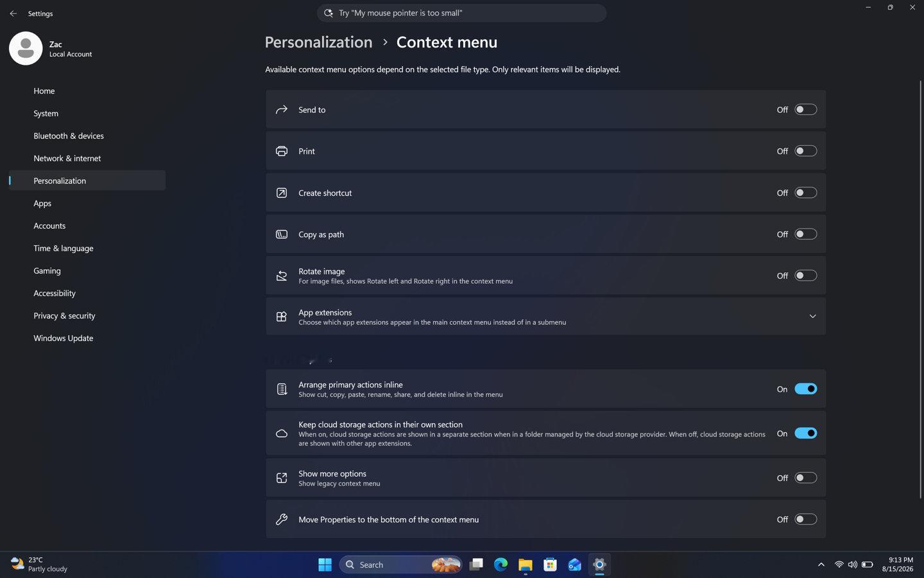The width and height of the screenshot is (924, 578).
Task: Open Windows Update page
Action: point(87,338)
